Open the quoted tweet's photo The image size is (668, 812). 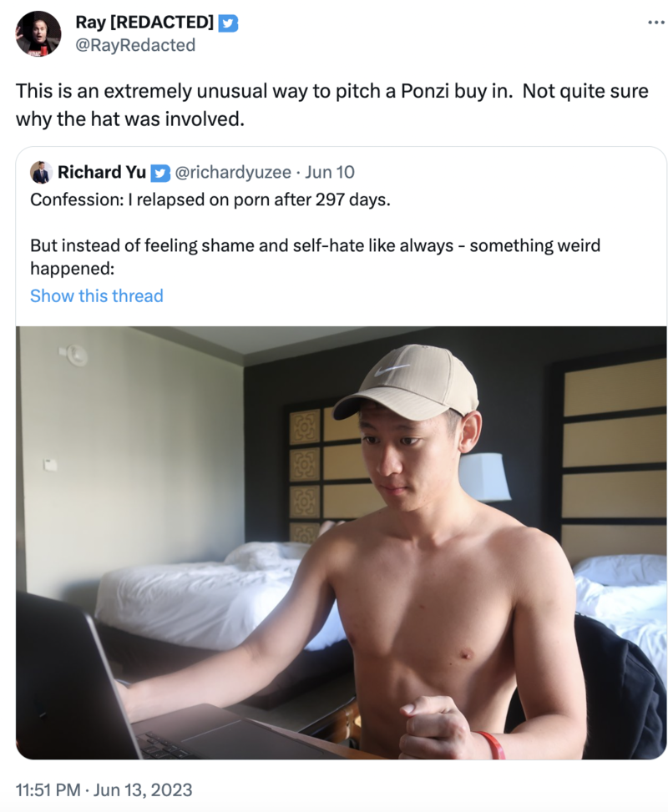(341, 542)
